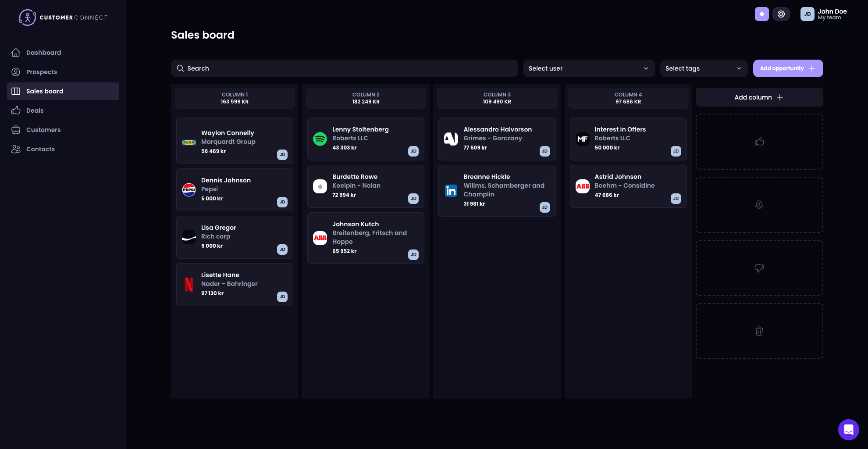The width and height of the screenshot is (868, 449).
Task: Navigate to Prospects in sidebar
Action: [42, 72]
